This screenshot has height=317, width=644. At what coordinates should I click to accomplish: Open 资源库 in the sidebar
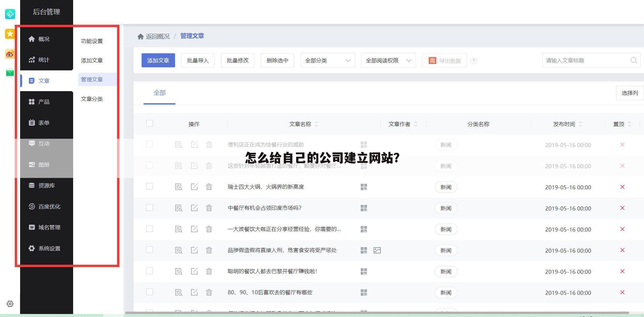coord(47,185)
